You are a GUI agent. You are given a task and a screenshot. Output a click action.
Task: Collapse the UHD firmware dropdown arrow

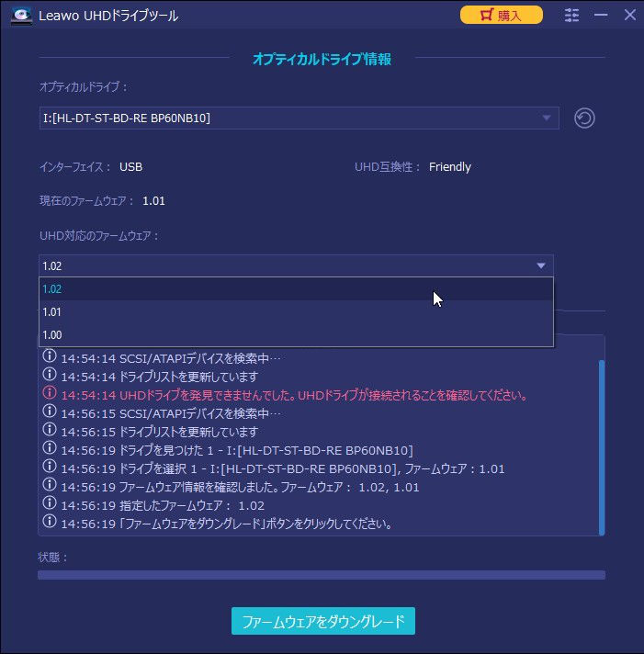pyautogui.click(x=541, y=265)
